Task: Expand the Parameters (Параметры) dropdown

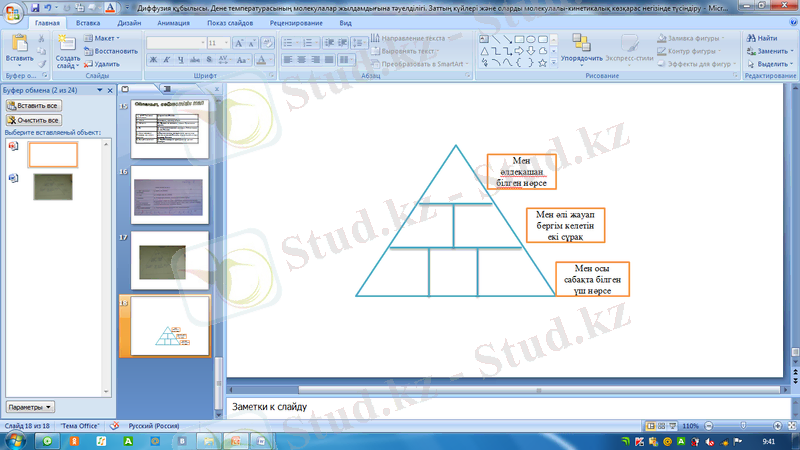Action: click(x=30, y=408)
